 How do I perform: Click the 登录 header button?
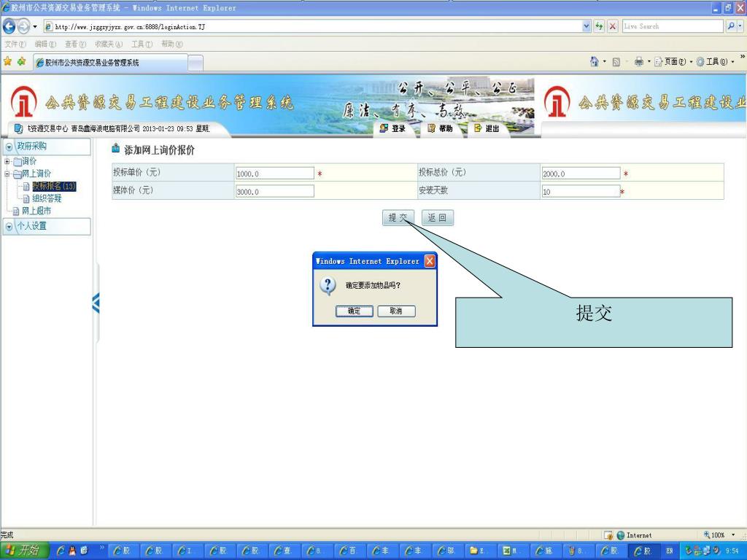tap(392, 128)
